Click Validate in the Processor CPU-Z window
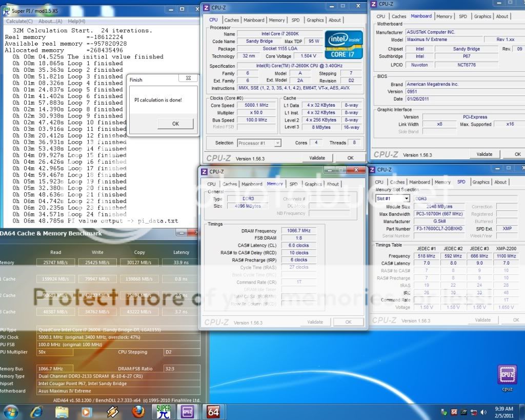 pyautogui.click(x=317, y=158)
